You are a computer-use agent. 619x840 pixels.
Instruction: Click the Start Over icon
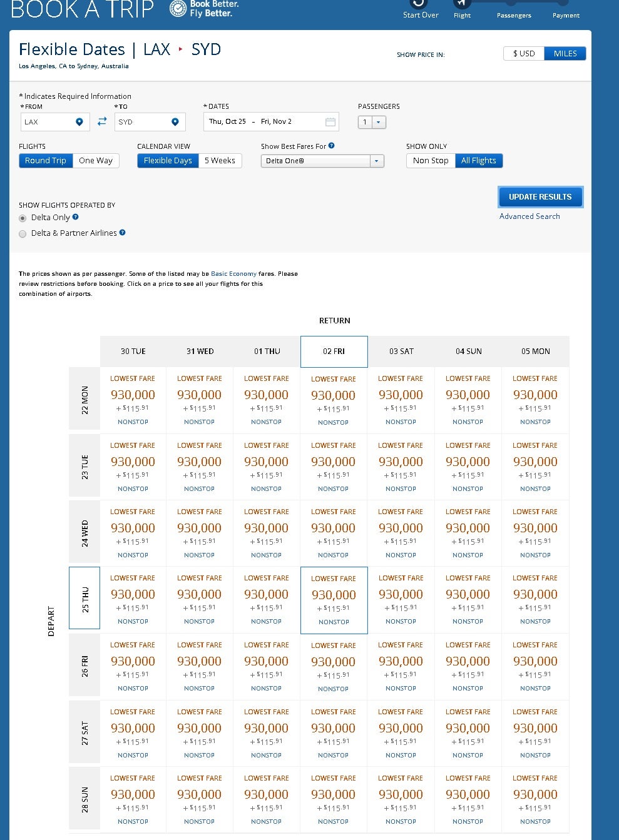[419, 4]
